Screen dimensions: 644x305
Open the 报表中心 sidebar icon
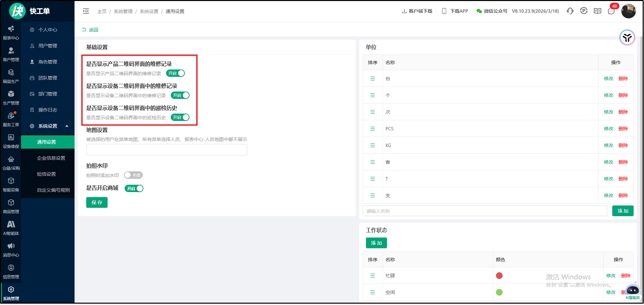point(11,32)
